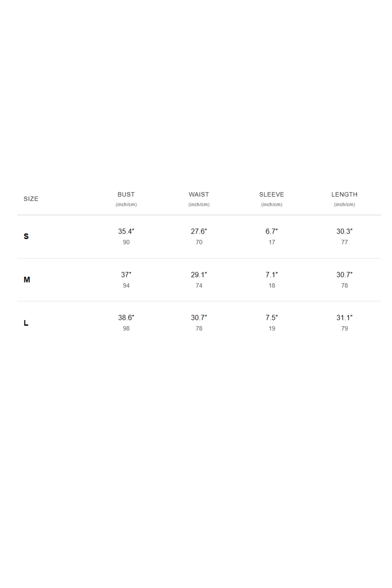This screenshot has height=588, width=392.
Task: Click the 7.1" sleeve measurement
Action: pos(272,275)
